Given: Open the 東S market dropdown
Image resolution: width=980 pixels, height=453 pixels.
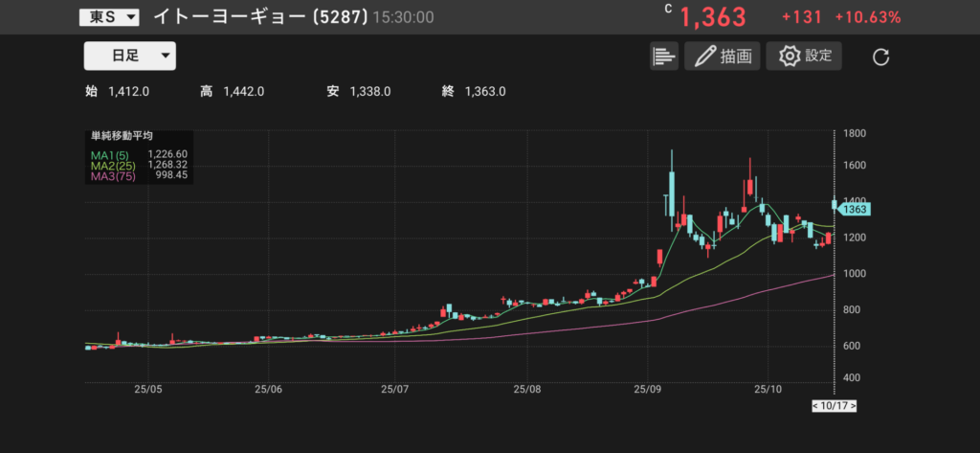Looking at the screenshot, I should 108,17.
